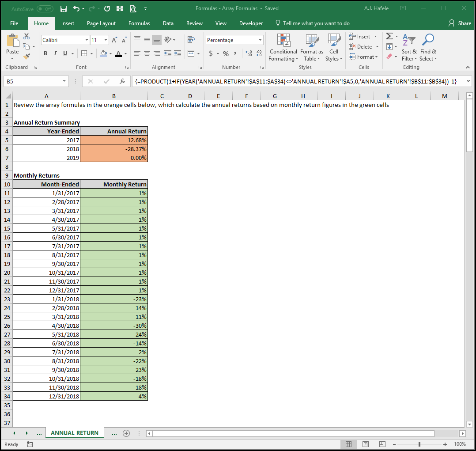Click the Decrease Indent icon
This screenshot has width=476, height=451.
[168, 53]
